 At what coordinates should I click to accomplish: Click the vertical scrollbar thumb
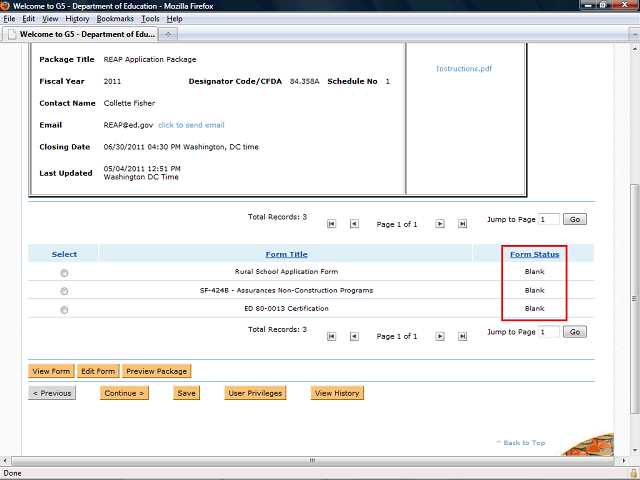point(635,298)
